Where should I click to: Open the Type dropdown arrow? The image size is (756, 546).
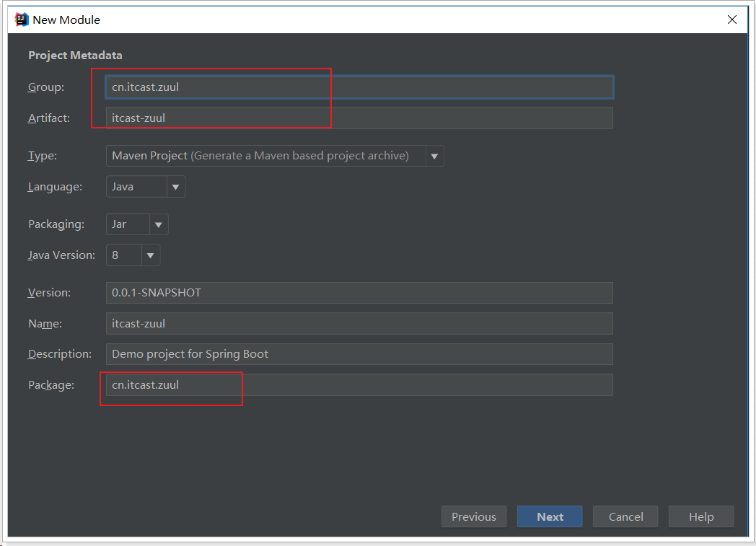coord(434,156)
